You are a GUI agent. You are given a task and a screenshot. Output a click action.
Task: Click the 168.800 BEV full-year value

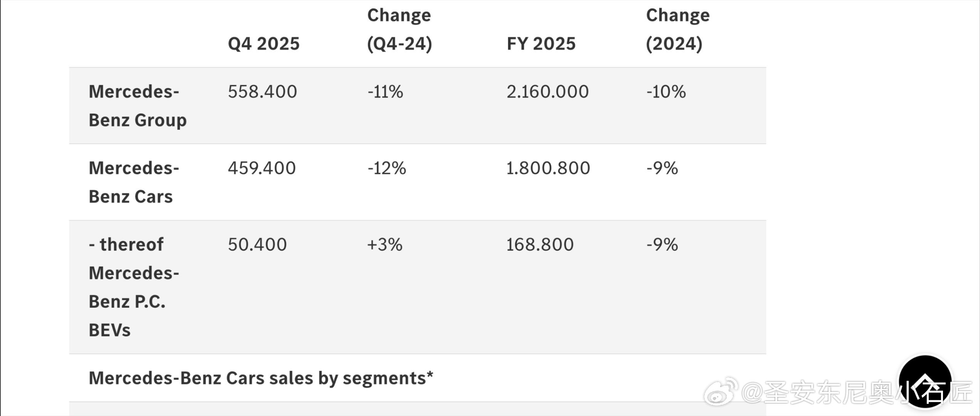coord(540,245)
